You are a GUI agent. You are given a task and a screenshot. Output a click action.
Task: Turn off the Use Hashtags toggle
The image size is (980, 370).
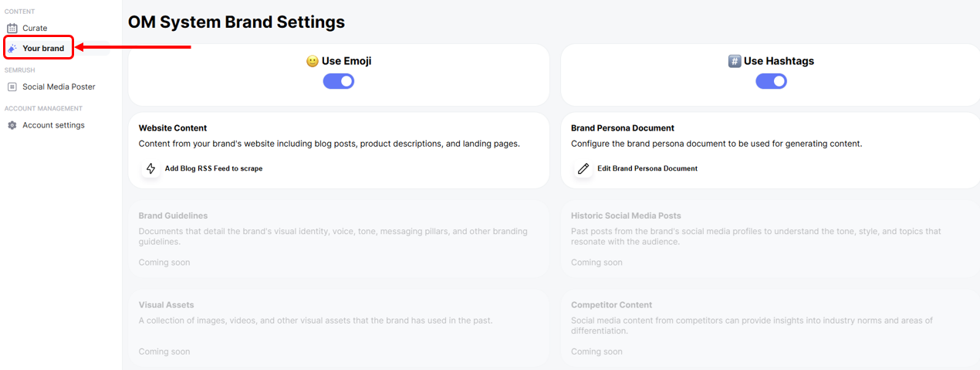click(x=771, y=81)
